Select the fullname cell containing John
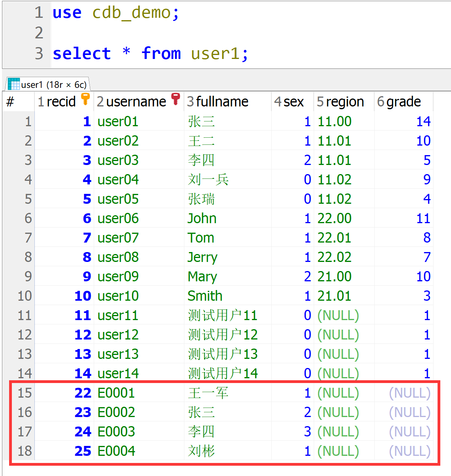The height and width of the screenshot is (476, 451). click(202, 218)
